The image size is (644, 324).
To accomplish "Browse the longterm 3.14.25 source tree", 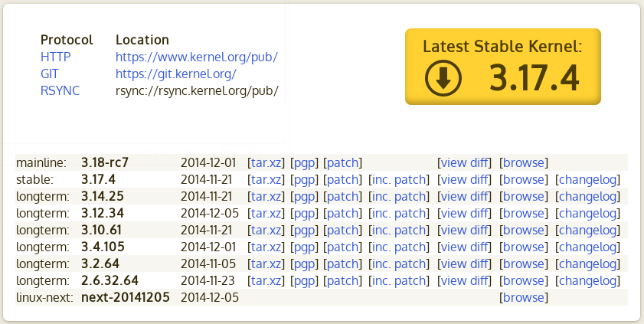I will [x=524, y=196].
